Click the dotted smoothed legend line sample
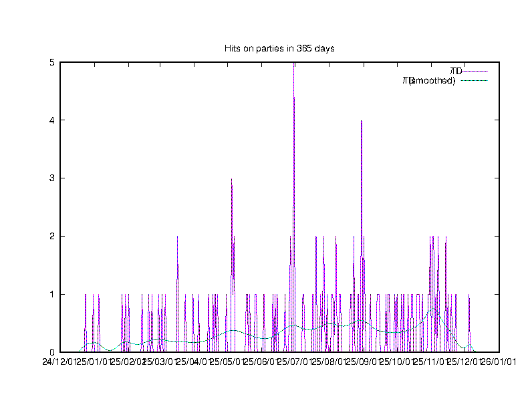Viewport: 532px width, 409px height. click(475, 81)
